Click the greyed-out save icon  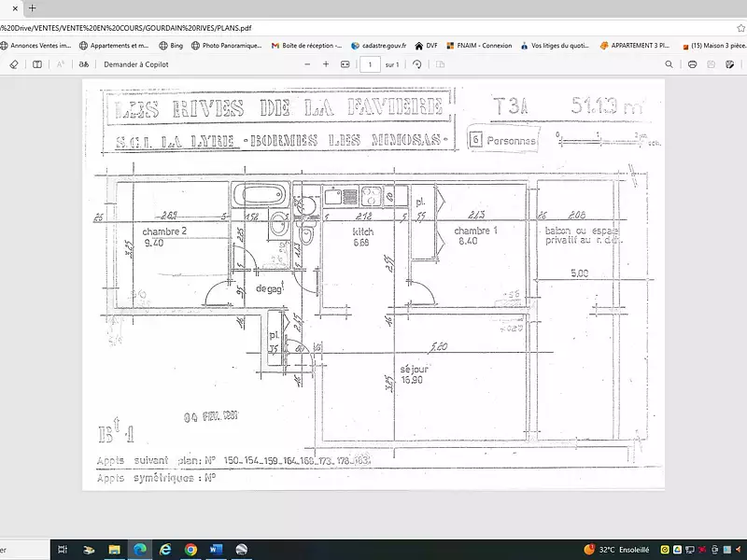[x=711, y=64]
